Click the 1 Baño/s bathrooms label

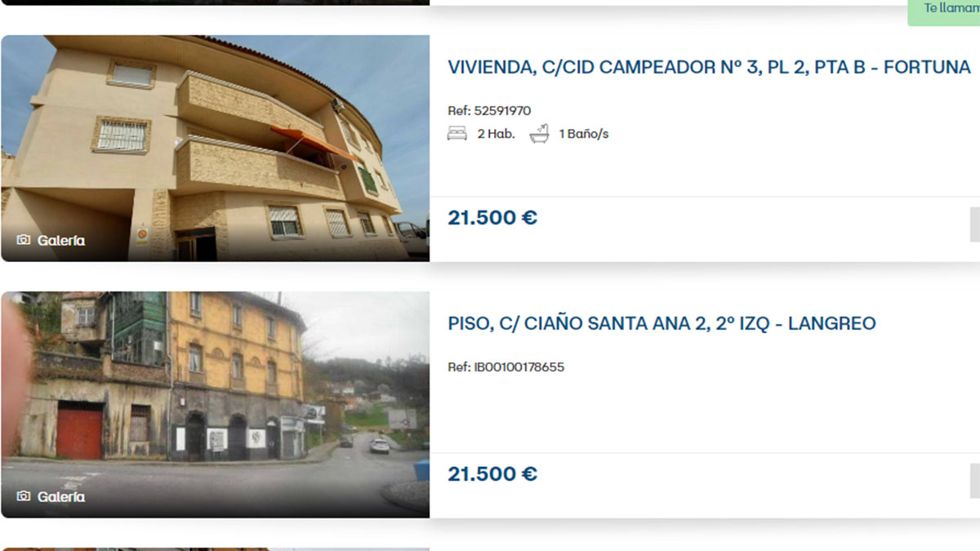(584, 134)
